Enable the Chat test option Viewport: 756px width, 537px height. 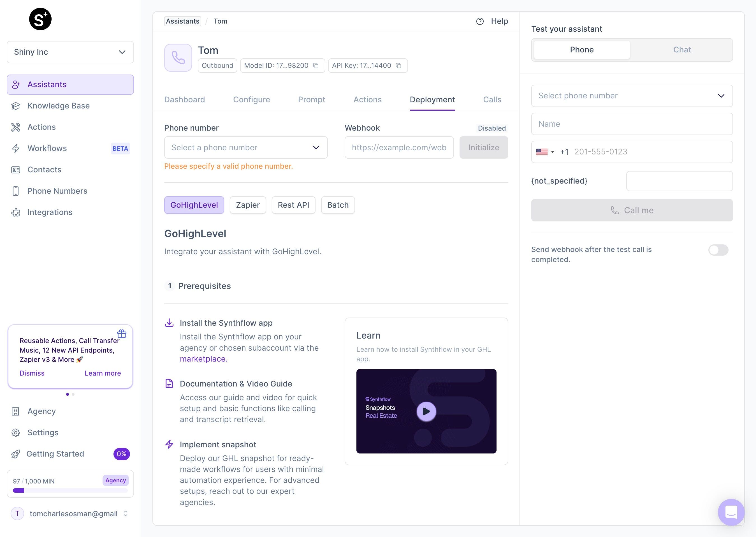(682, 49)
